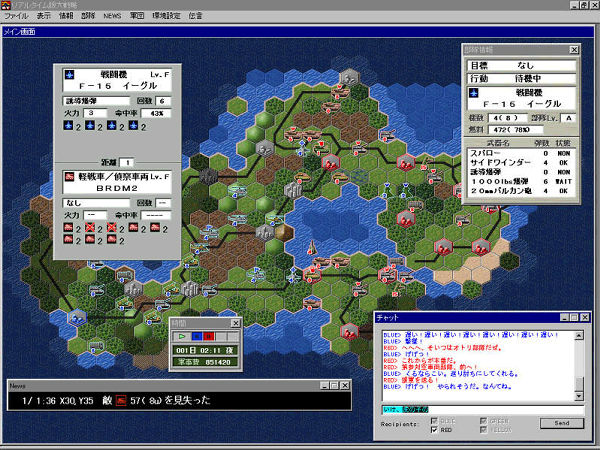Click the 機数 4(8) count field
The width and height of the screenshot is (600, 450).
(x=507, y=118)
